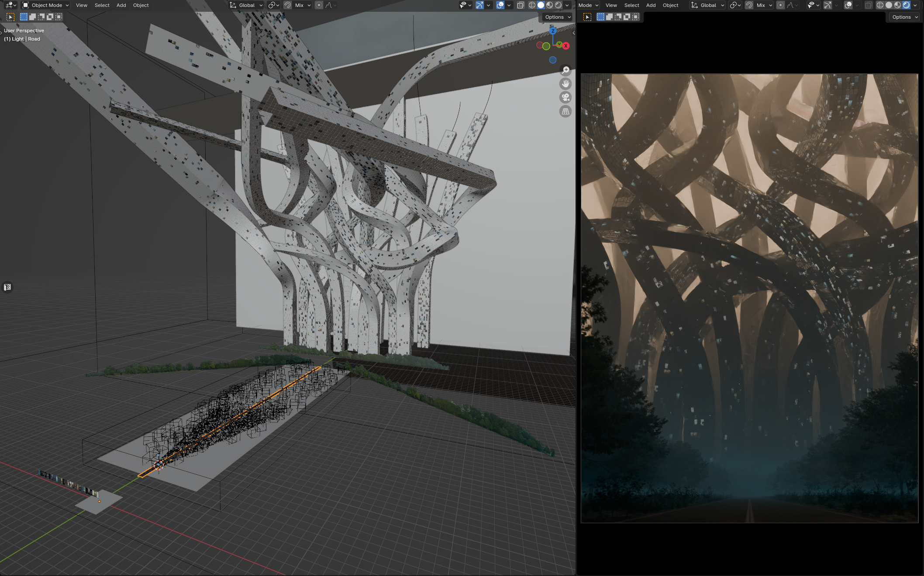Image resolution: width=924 pixels, height=576 pixels.
Task: Select rendered shading in right viewport
Action: tap(906, 5)
